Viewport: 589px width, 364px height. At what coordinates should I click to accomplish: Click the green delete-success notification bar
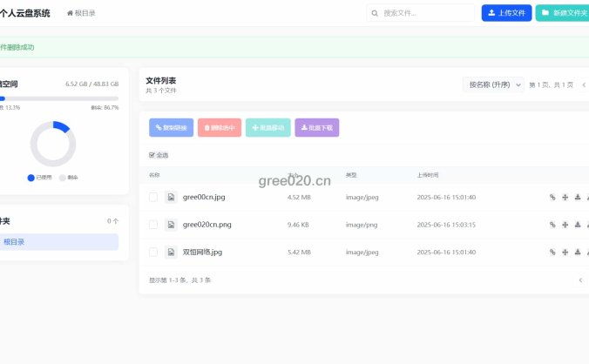tap(294, 47)
